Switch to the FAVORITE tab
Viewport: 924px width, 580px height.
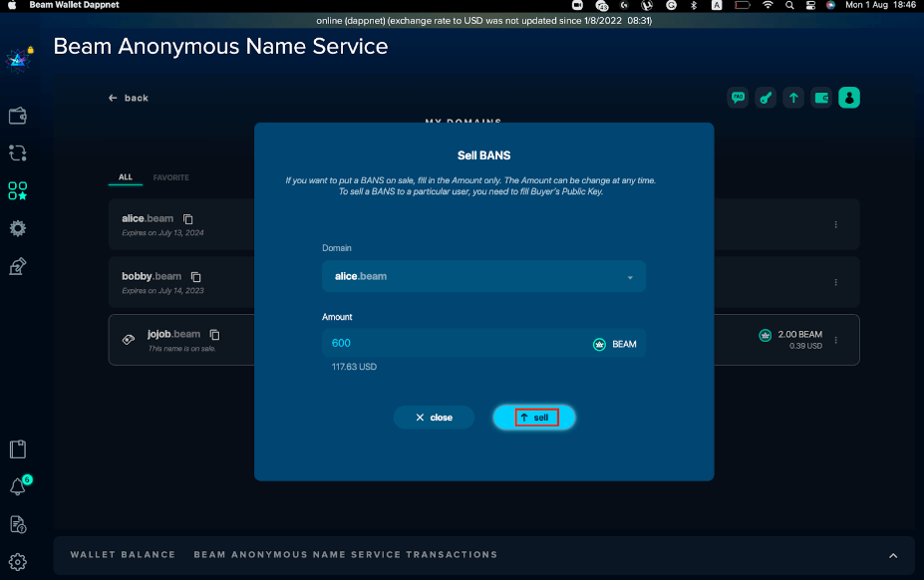pyautogui.click(x=170, y=177)
